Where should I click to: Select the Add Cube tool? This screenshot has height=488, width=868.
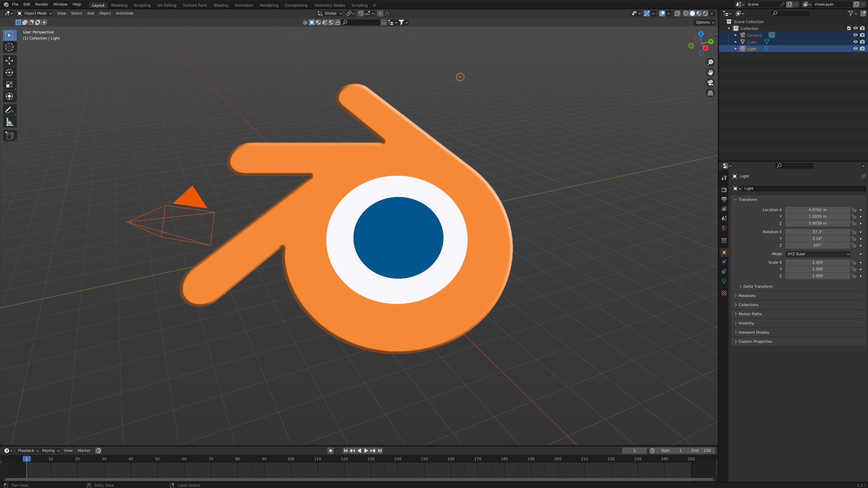(9, 136)
